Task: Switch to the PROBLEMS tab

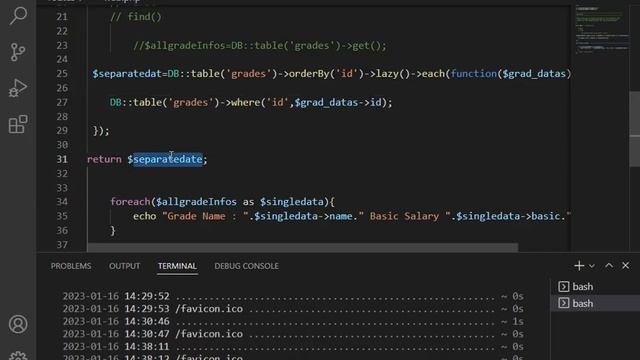Action: point(71,266)
